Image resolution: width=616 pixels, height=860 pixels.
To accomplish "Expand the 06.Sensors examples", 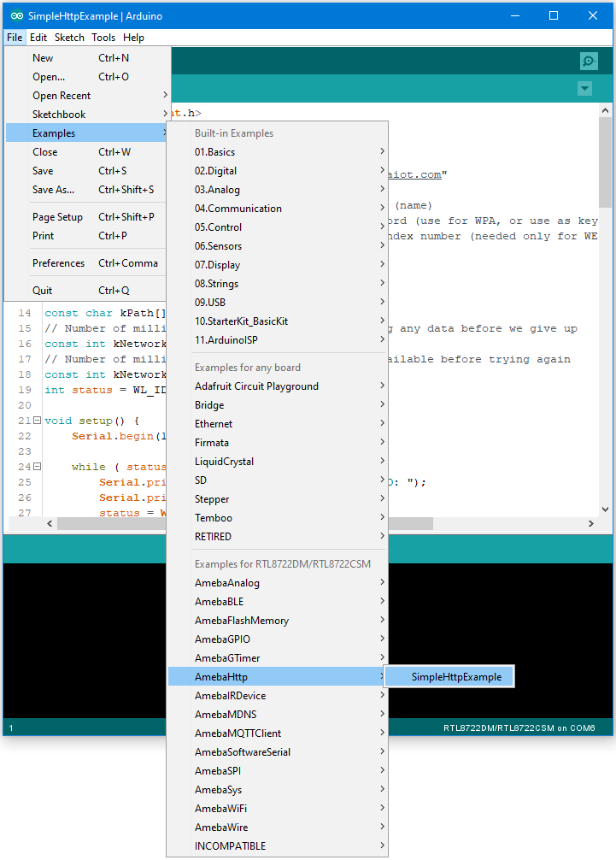I will pyautogui.click(x=278, y=246).
